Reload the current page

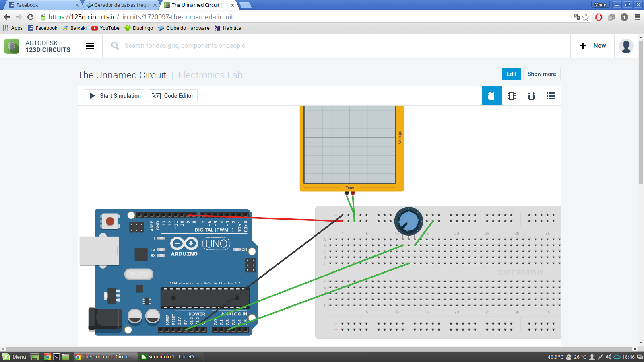pyautogui.click(x=30, y=17)
